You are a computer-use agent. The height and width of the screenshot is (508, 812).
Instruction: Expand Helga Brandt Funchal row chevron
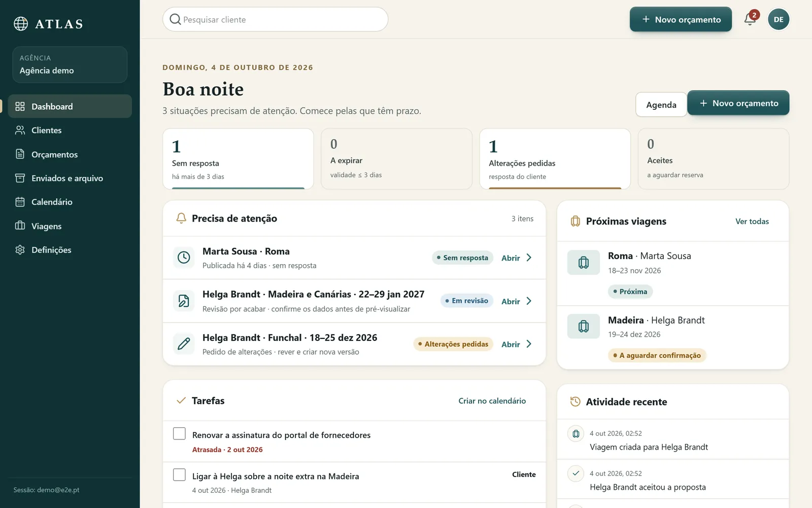click(529, 344)
